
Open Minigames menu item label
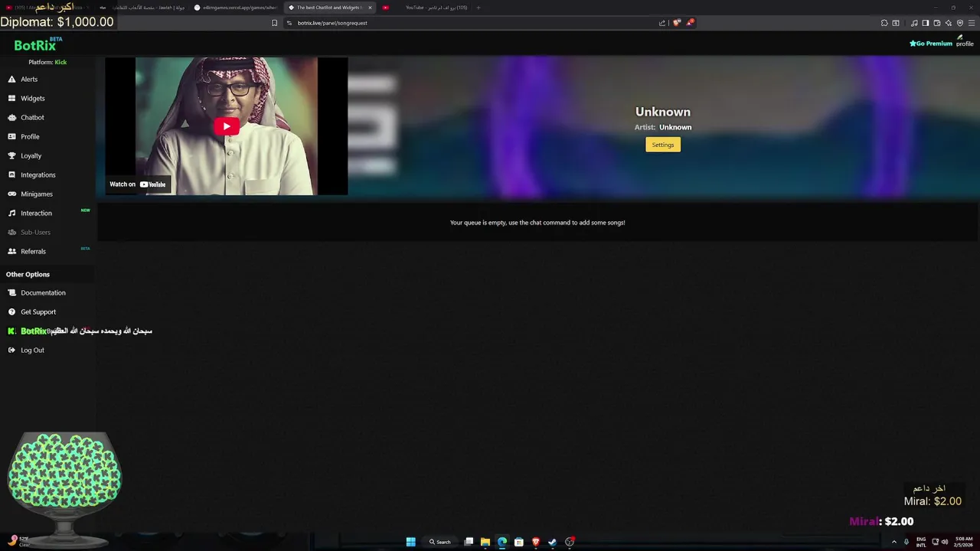37,194
